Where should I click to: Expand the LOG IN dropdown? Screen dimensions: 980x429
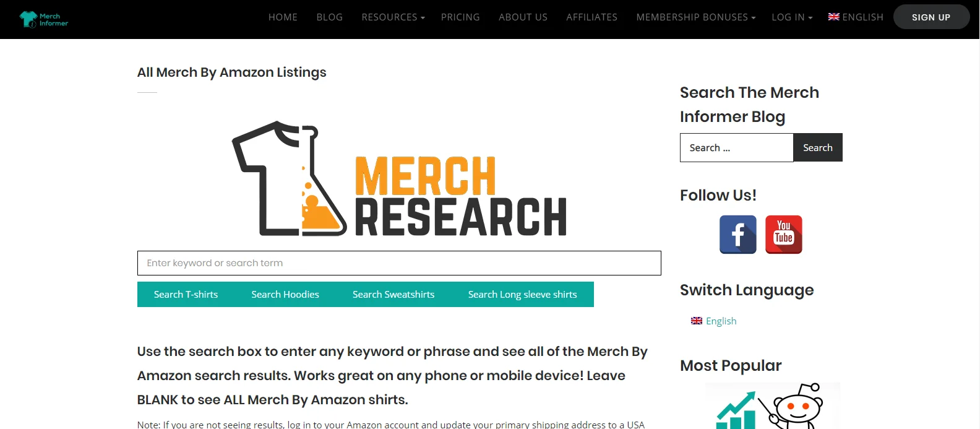[x=791, y=17]
